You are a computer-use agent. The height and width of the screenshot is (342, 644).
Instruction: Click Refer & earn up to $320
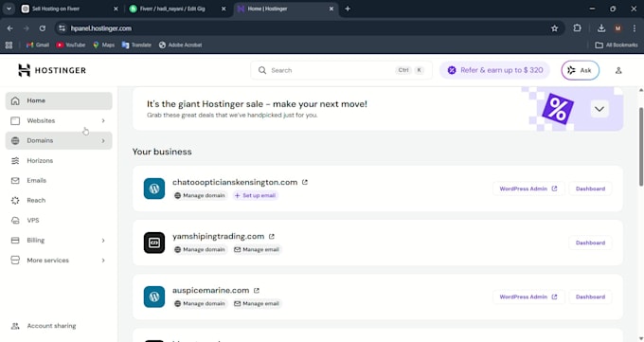coord(494,70)
